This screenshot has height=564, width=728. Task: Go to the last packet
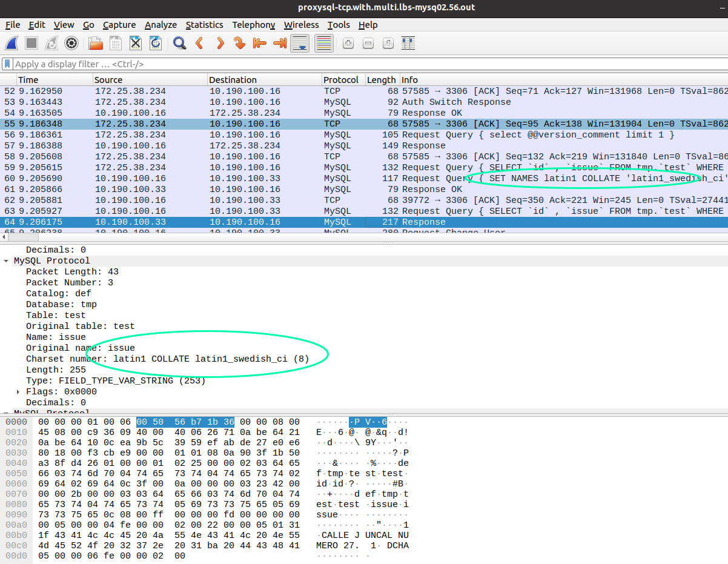pyautogui.click(x=279, y=43)
